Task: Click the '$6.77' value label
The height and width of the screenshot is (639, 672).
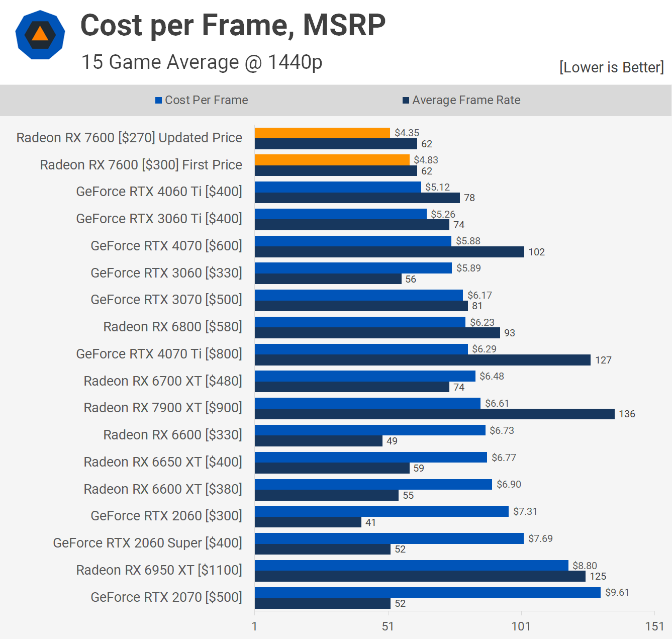Action: 504,458
